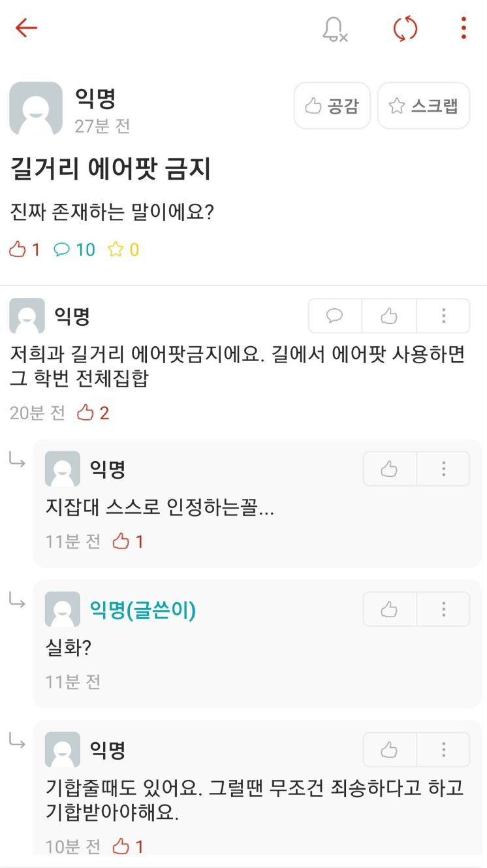487x868 pixels.
Task: Toggle the muted notification bell
Action: 334,29
